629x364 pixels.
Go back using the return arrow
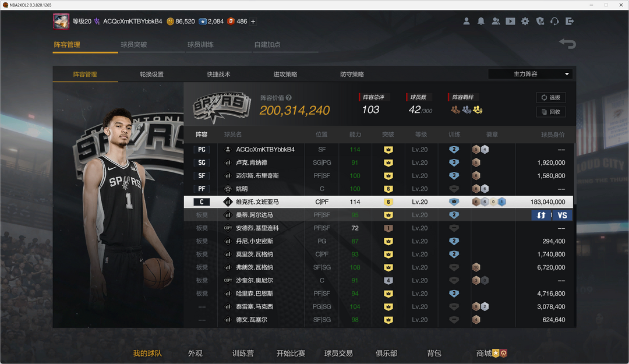(567, 43)
